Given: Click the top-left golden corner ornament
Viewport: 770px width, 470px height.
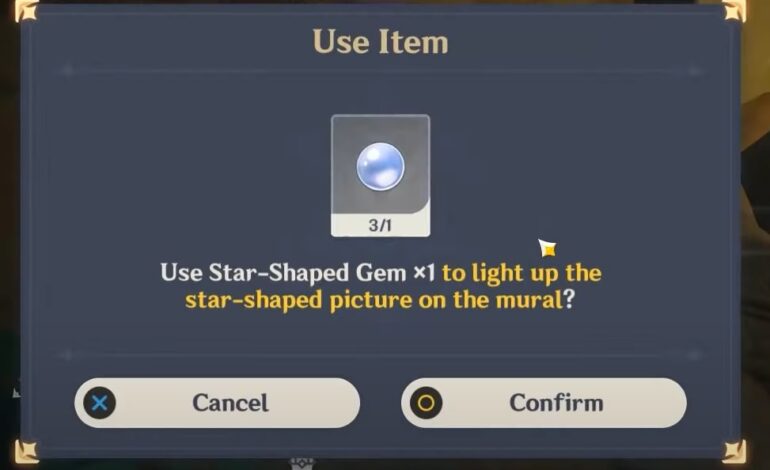Looking at the screenshot, I should (26, 10).
